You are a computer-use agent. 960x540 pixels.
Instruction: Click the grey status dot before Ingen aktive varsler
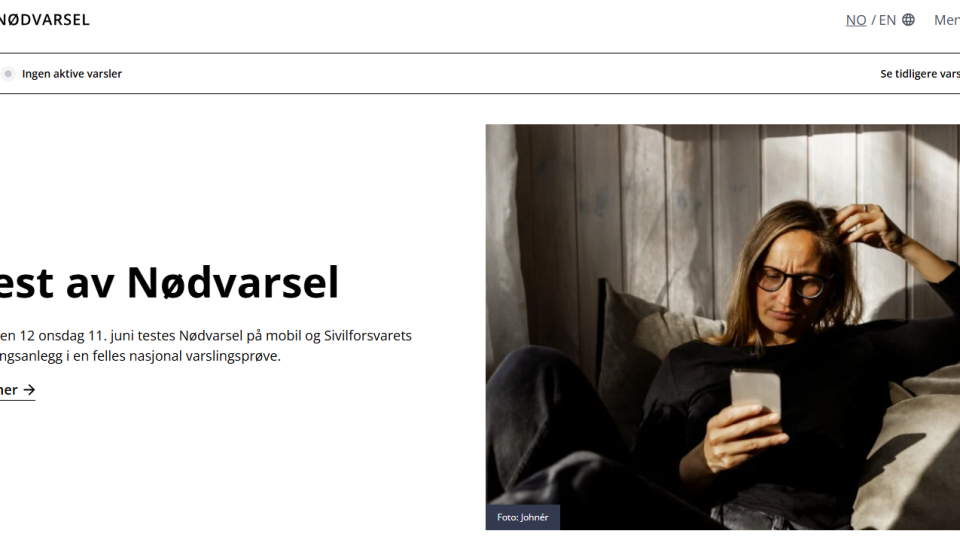[8, 73]
